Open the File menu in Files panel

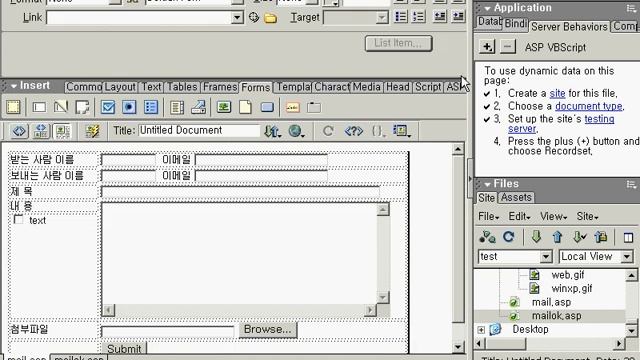point(489,216)
